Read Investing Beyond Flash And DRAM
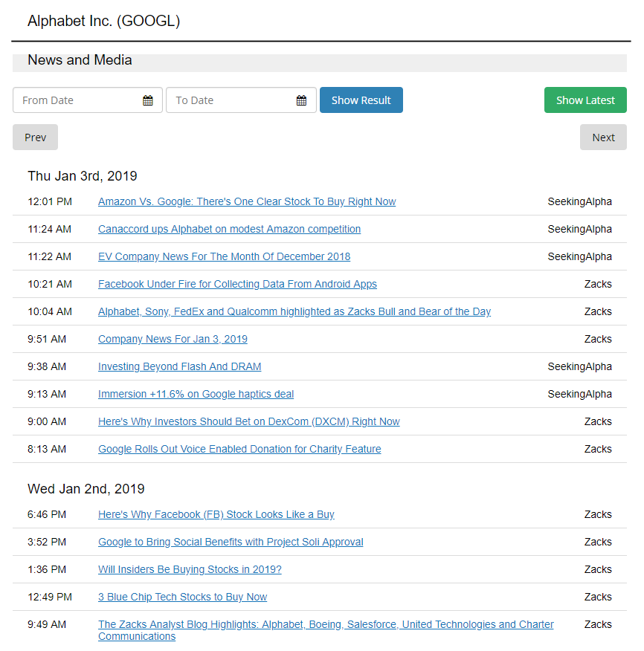The height and width of the screenshot is (651, 644). point(179,366)
